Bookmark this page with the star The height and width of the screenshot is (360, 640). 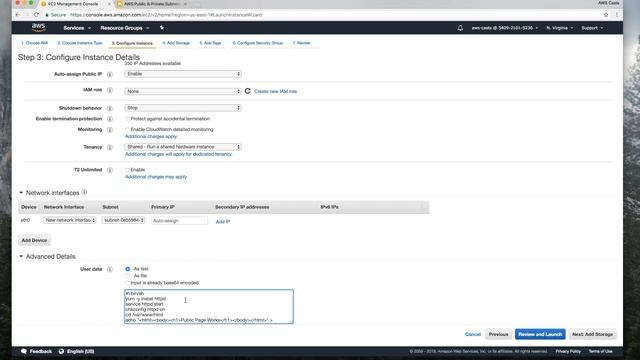[606, 15]
